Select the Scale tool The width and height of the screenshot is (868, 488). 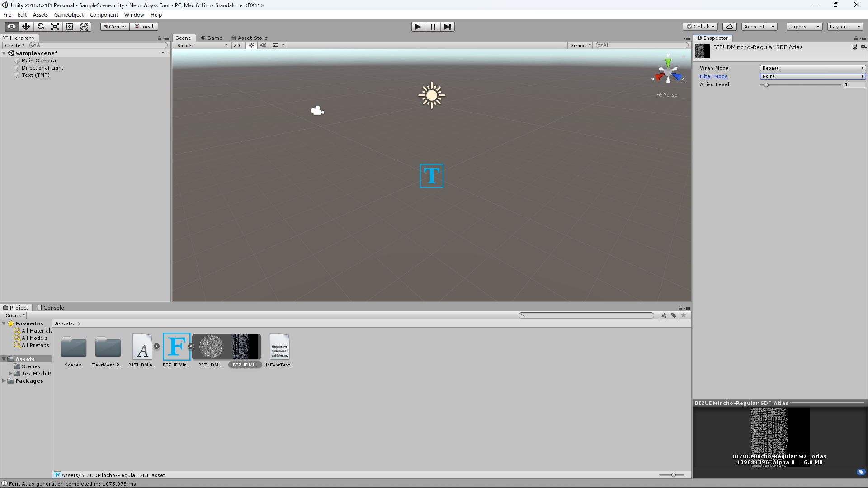(x=55, y=27)
